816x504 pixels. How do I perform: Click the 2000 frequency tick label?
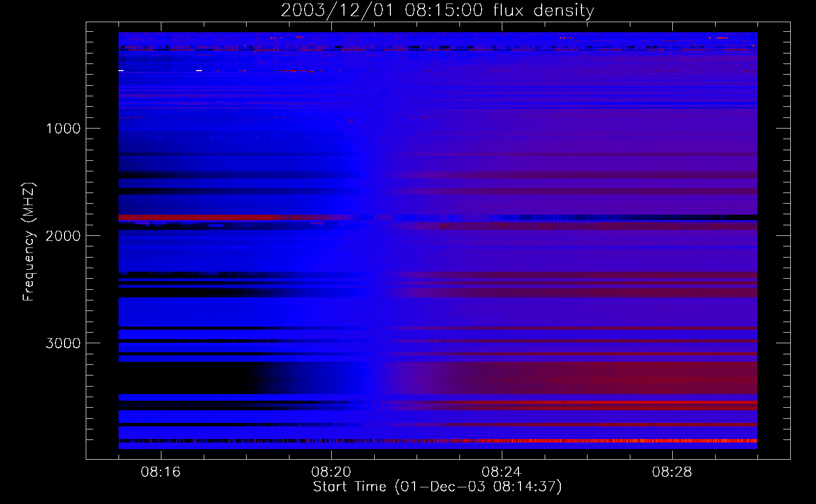coord(63,236)
